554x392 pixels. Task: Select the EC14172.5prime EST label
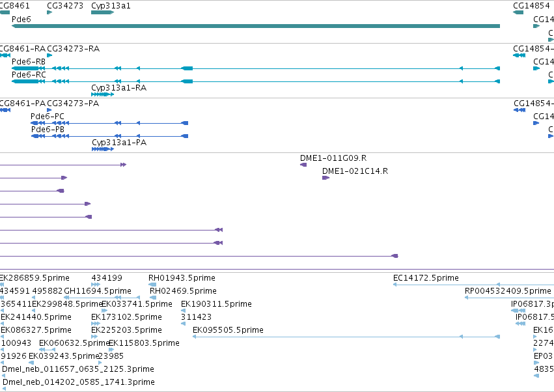[x=426, y=278]
